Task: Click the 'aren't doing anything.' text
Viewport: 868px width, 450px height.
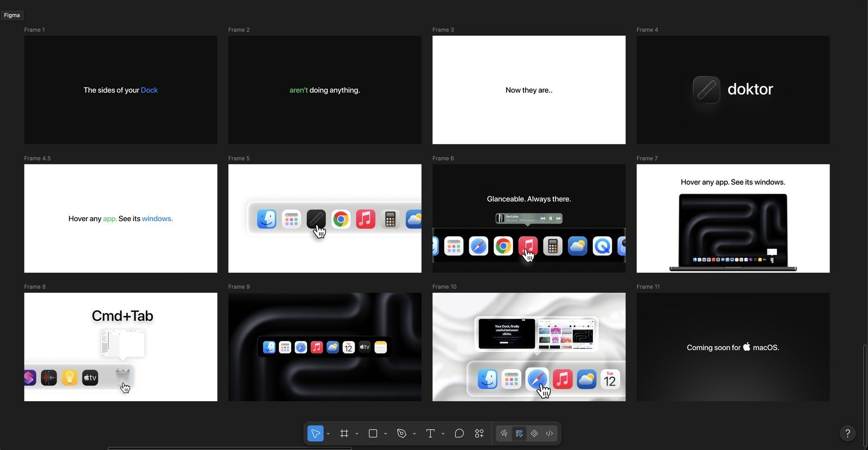Action: click(324, 90)
